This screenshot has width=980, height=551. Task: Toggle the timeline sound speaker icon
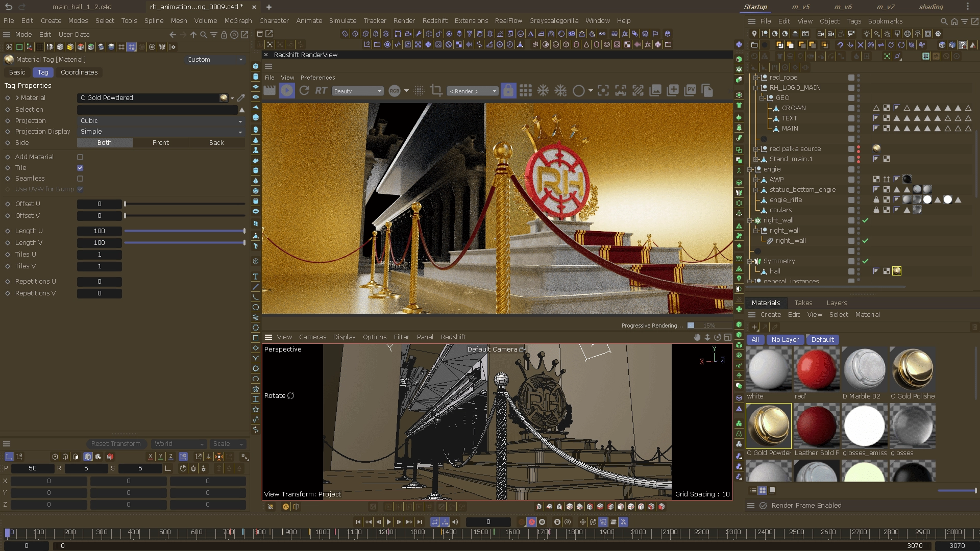(455, 522)
